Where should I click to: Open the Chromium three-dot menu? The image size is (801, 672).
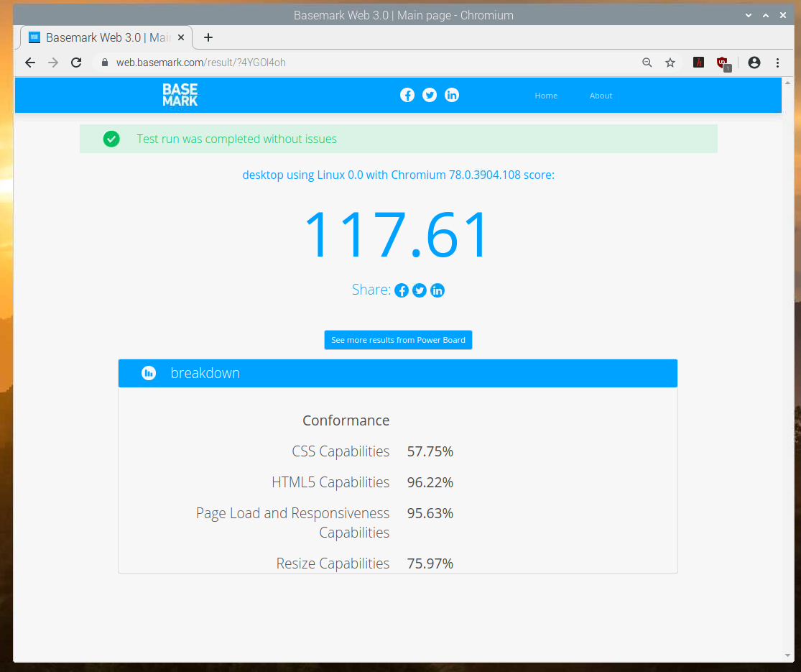point(777,63)
